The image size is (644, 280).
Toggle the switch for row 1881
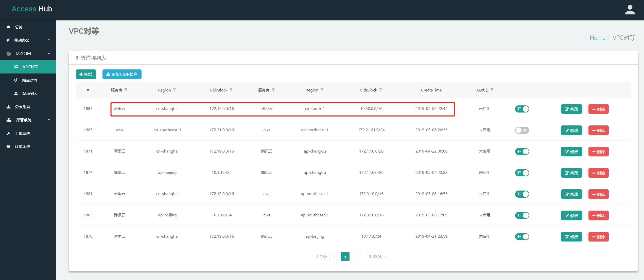click(x=522, y=194)
